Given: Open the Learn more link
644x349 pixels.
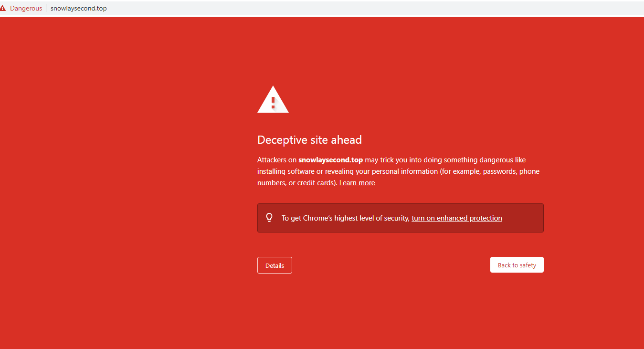Looking at the screenshot, I should 357,183.
